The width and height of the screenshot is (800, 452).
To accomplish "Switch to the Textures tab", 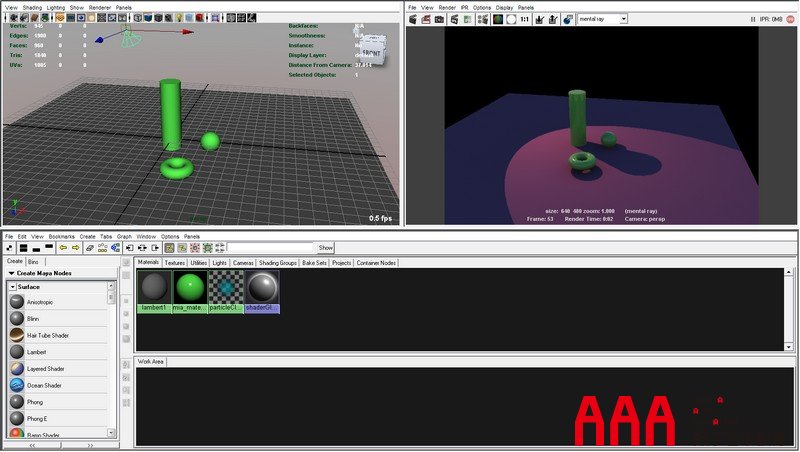I will click(174, 263).
